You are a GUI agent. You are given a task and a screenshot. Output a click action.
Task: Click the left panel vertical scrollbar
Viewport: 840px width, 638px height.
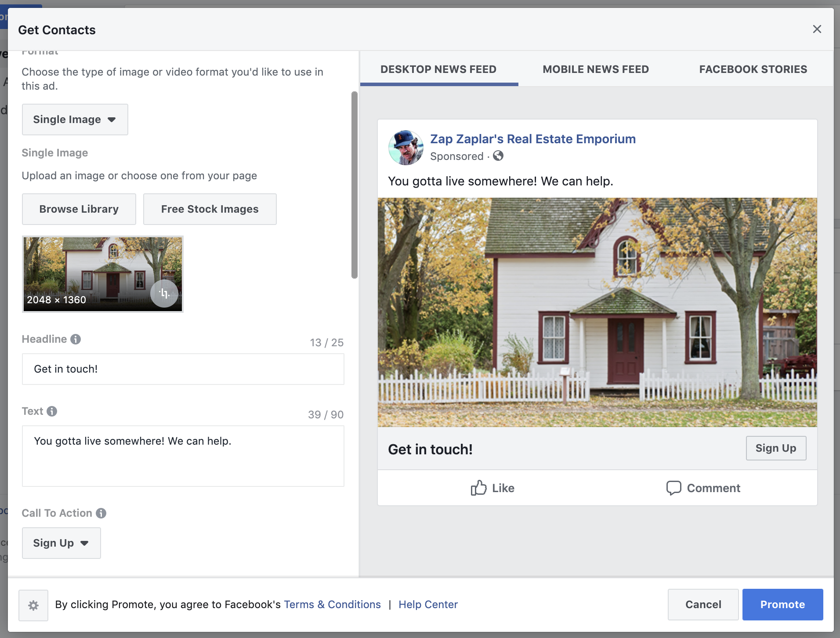point(355,185)
